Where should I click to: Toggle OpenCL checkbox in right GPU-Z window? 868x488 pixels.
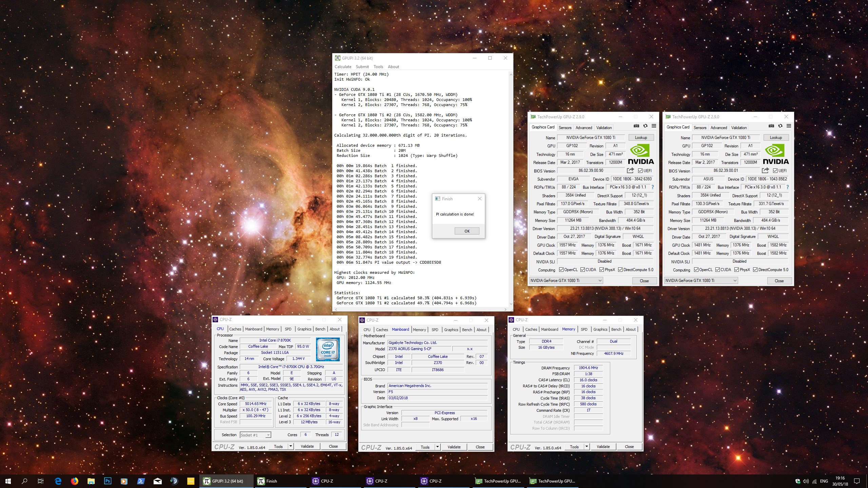pos(696,270)
